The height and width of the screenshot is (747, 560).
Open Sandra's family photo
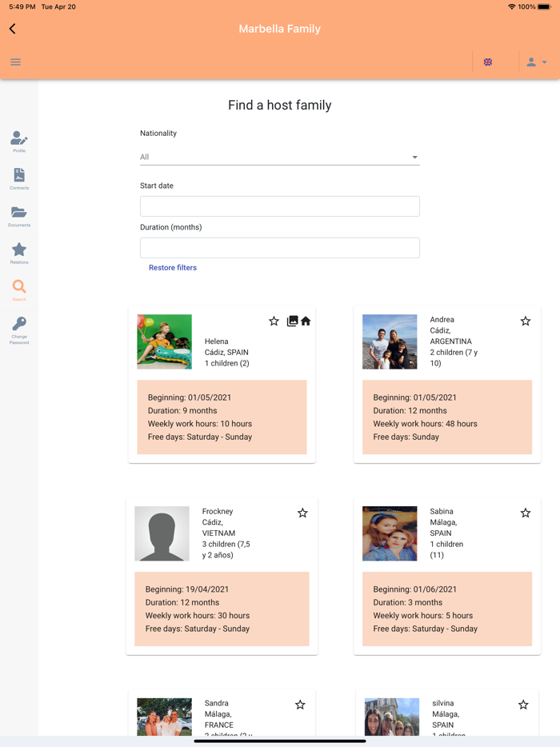(x=165, y=717)
